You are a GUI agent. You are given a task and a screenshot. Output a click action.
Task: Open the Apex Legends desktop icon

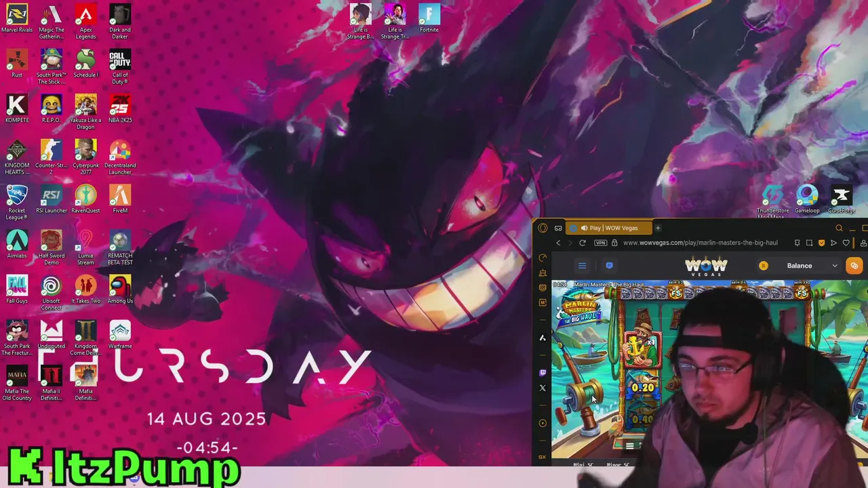tap(85, 22)
